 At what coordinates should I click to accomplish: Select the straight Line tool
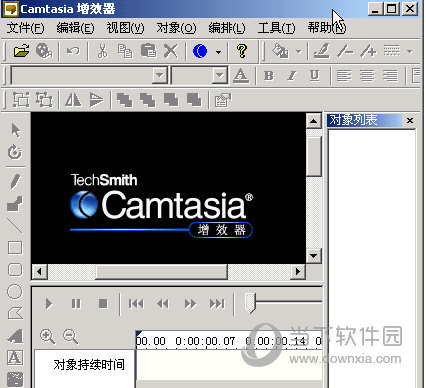15,226
